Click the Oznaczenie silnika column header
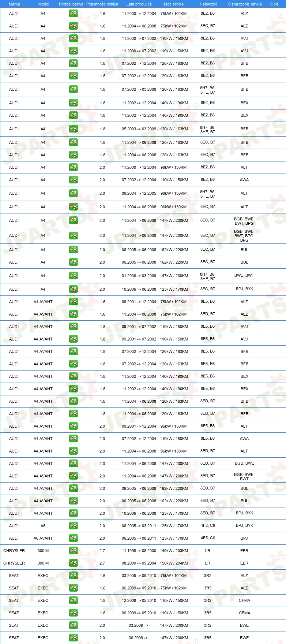286x644 pixels. point(245,4)
